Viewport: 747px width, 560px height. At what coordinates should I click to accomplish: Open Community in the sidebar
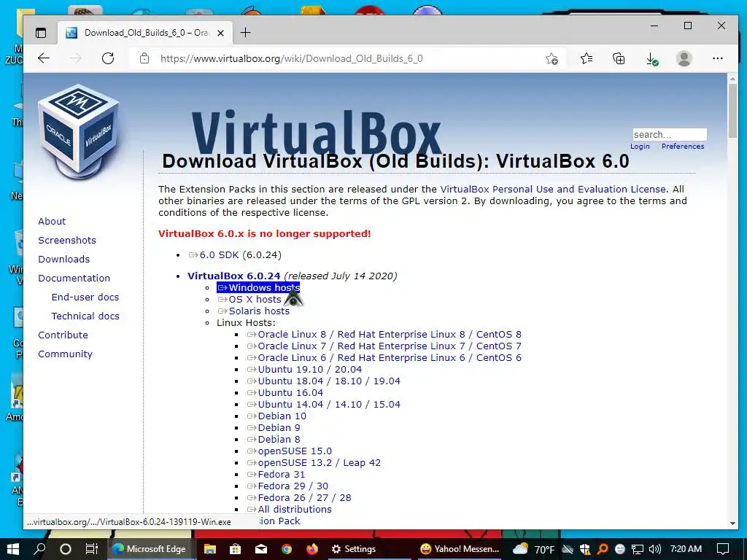point(65,354)
